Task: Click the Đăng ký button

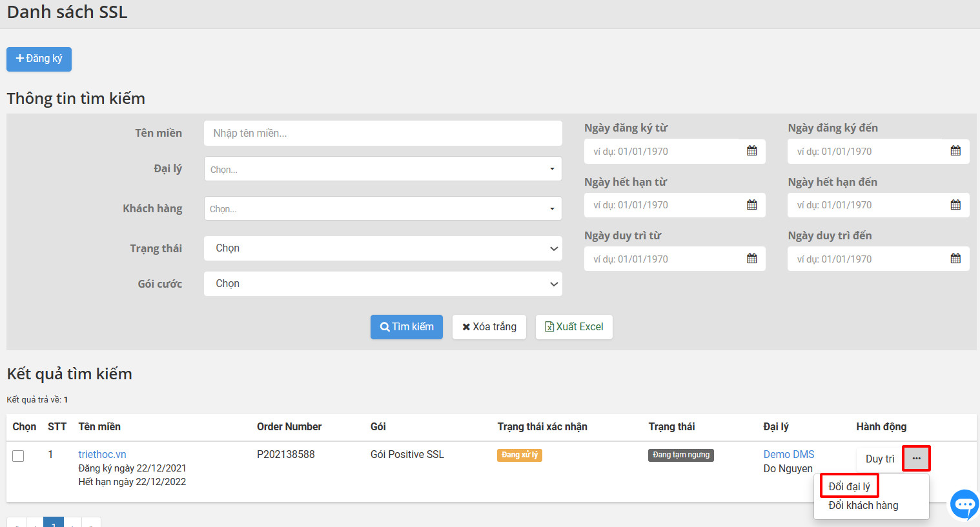Action: click(39, 59)
